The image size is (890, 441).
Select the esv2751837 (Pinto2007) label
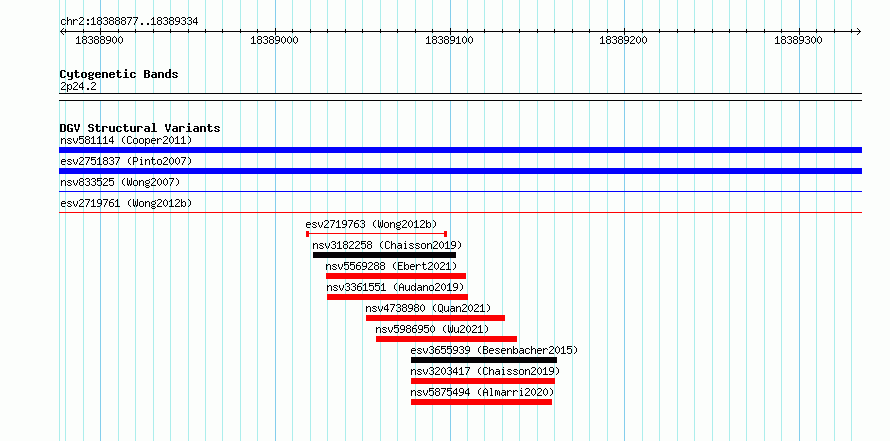(126, 161)
